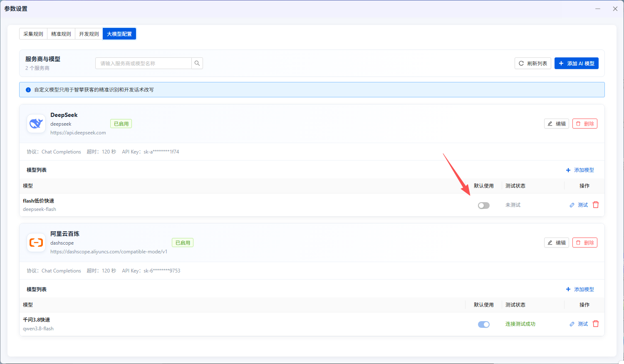
Task: Focus the provider or model search field
Action: click(144, 63)
